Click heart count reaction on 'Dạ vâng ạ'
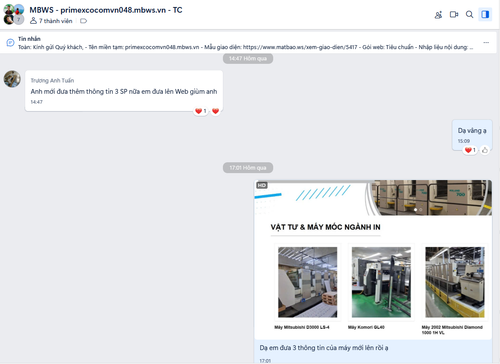The width and height of the screenshot is (500, 364). point(470,150)
